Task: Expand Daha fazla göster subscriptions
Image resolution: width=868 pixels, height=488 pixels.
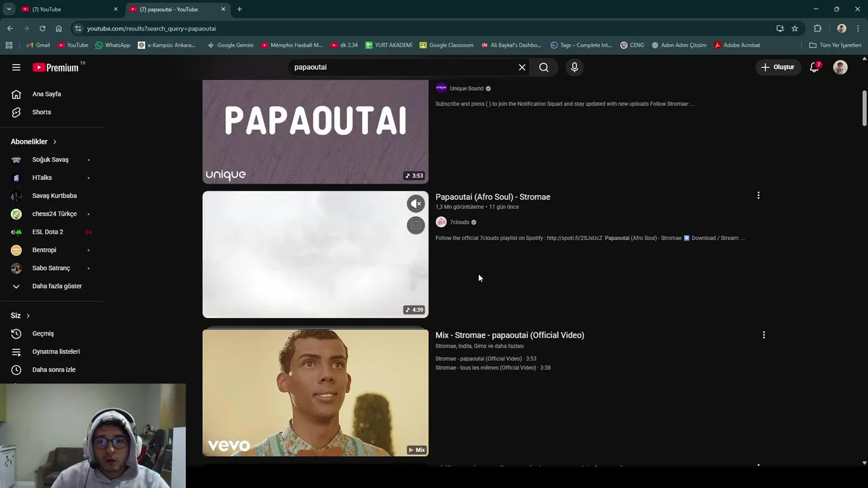Action: pos(53,286)
